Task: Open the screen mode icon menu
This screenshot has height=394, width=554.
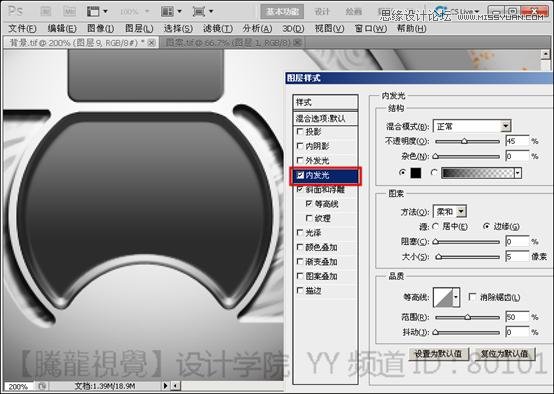Action: [x=203, y=11]
